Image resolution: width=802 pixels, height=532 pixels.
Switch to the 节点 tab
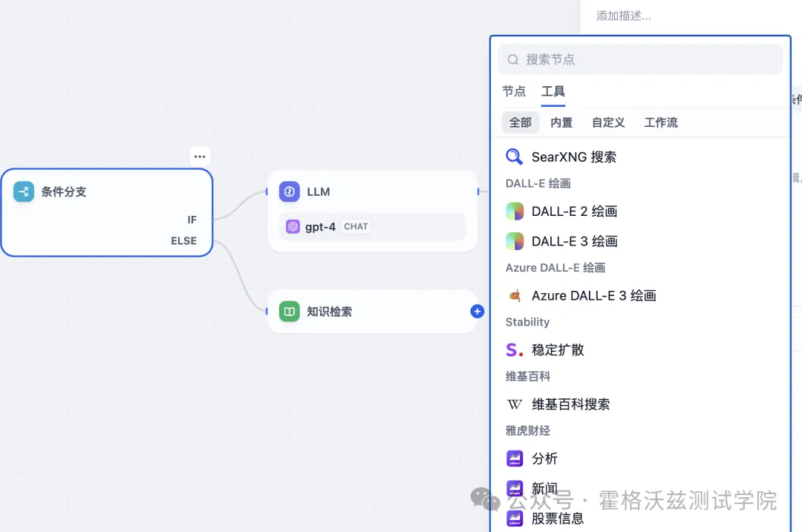tap(514, 91)
